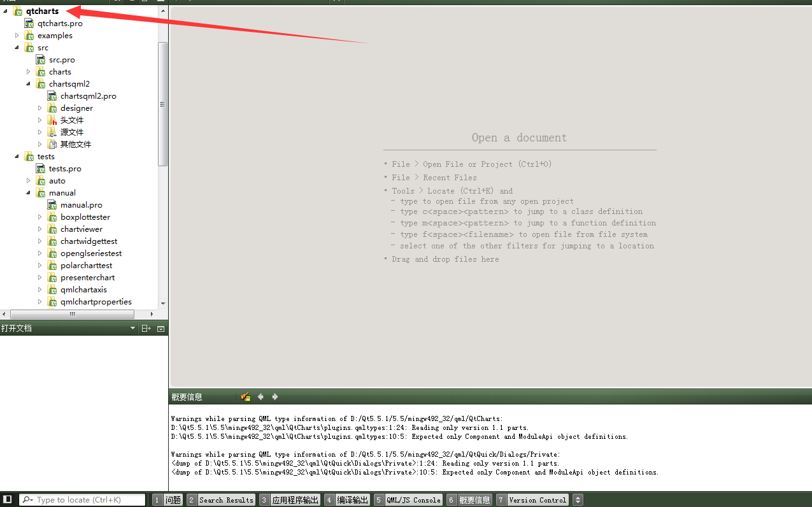Collapse the src subproject
Viewport: 812px width, 507px height.
17,48
